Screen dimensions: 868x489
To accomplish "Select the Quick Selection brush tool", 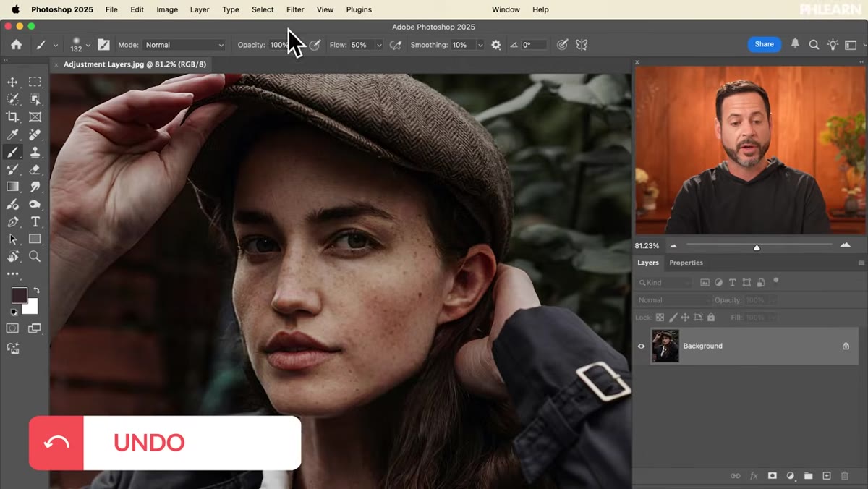I will coord(12,100).
